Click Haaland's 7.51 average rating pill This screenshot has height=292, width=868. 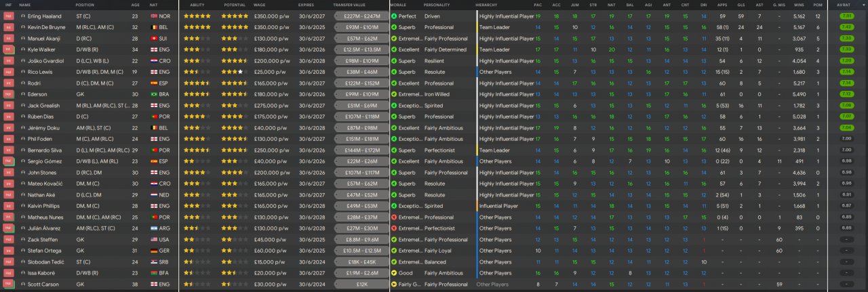coord(846,16)
